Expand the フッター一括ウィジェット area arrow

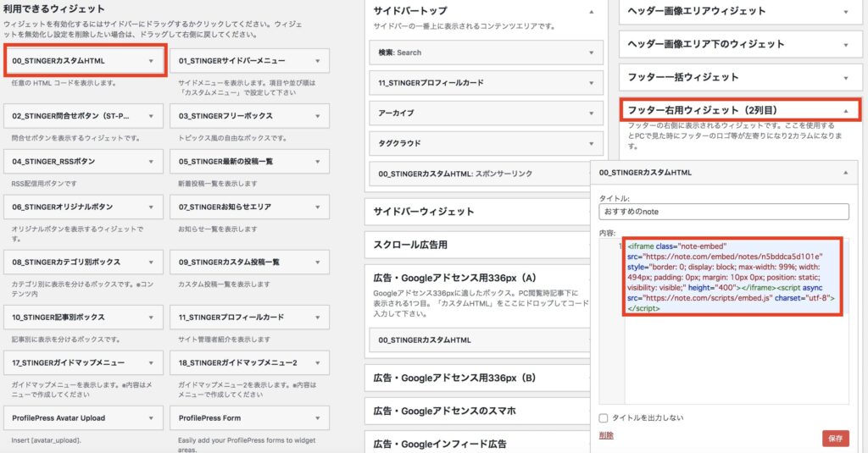(846, 78)
